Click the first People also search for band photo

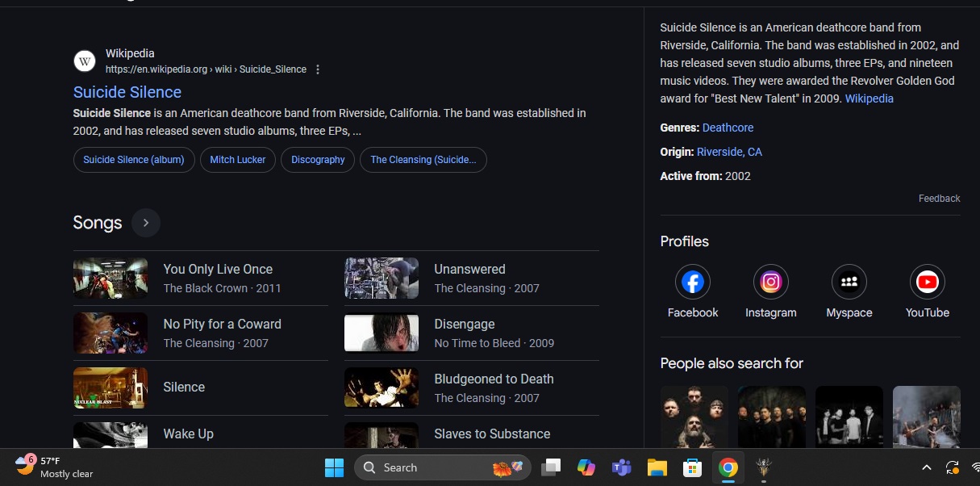point(694,417)
